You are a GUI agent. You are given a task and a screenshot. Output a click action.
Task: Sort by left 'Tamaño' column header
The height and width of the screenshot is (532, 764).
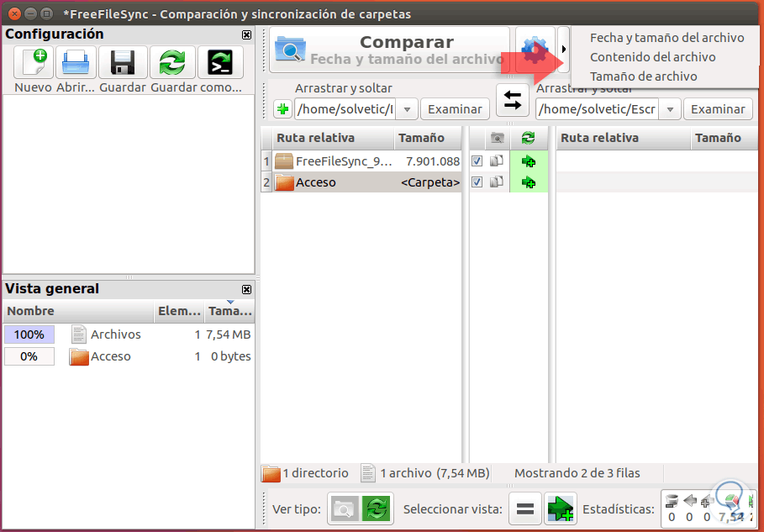click(x=427, y=139)
